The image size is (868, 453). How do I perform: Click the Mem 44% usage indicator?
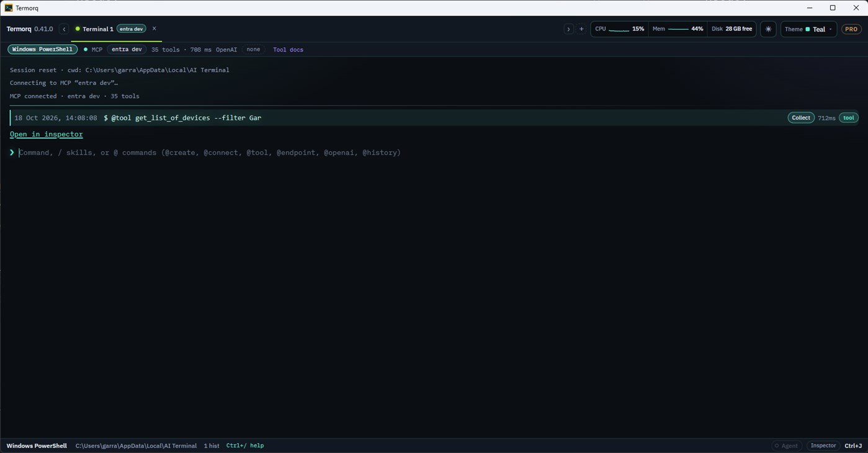coord(678,29)
